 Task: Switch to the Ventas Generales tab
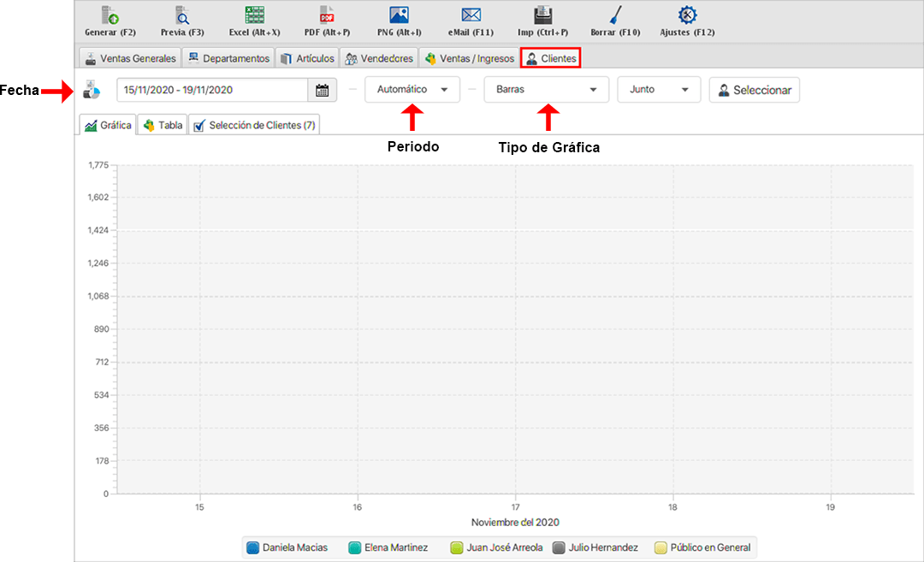(130, 58)
